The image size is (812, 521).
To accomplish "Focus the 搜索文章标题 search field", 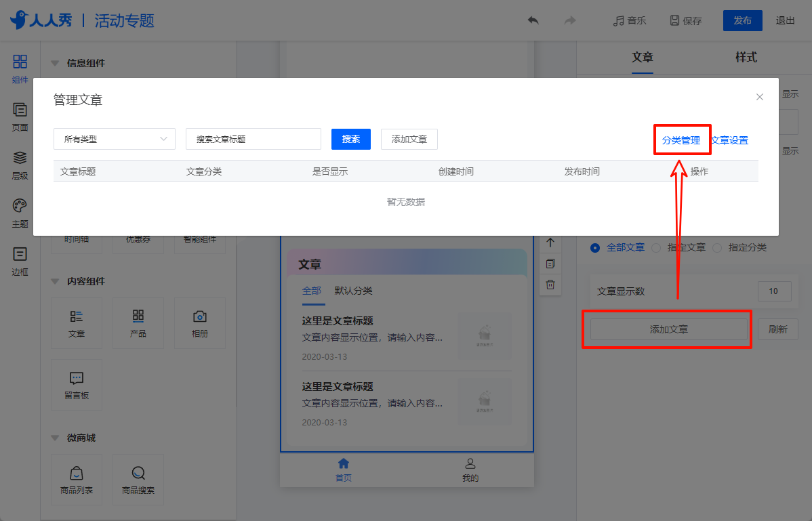I will point(253,139).
